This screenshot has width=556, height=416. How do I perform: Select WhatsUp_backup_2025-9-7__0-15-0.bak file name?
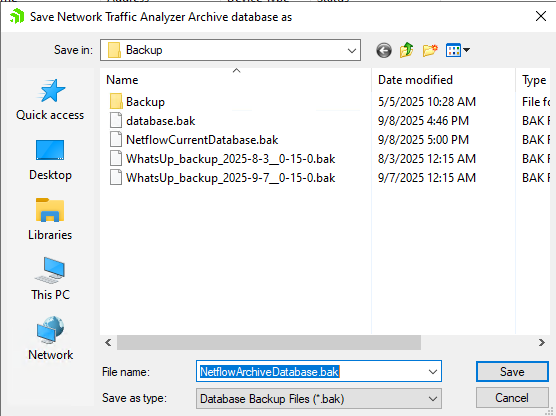point(230,178)
